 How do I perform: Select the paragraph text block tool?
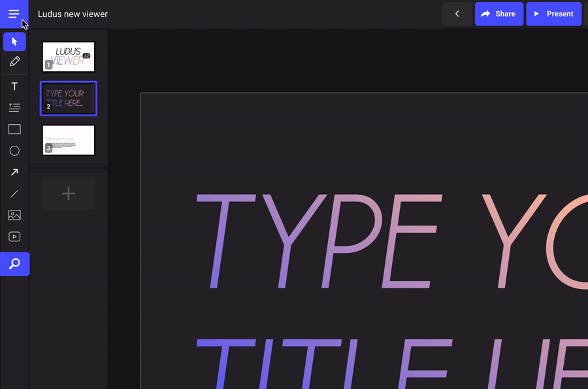[14, 108]
